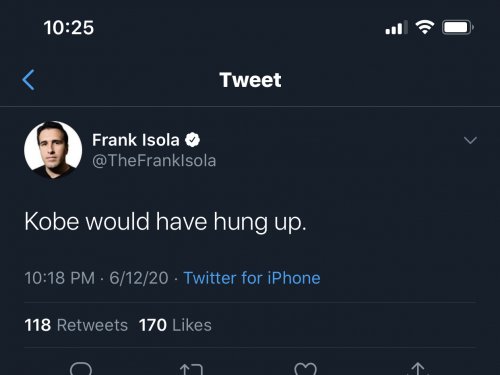
Task: View the 118 Retweets list
Action: [x=76, y=325]
